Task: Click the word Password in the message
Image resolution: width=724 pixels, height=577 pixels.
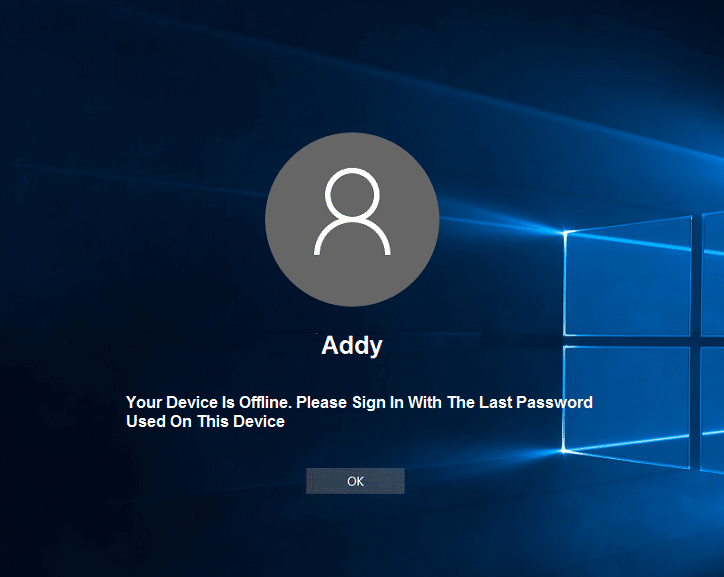Action: coord(557,402)
